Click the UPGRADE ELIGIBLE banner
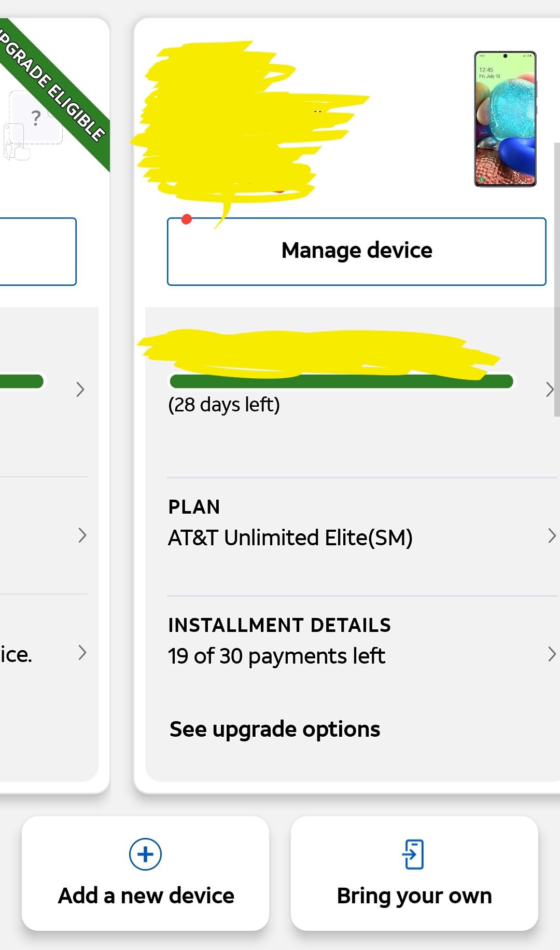 tap(52, 88)
